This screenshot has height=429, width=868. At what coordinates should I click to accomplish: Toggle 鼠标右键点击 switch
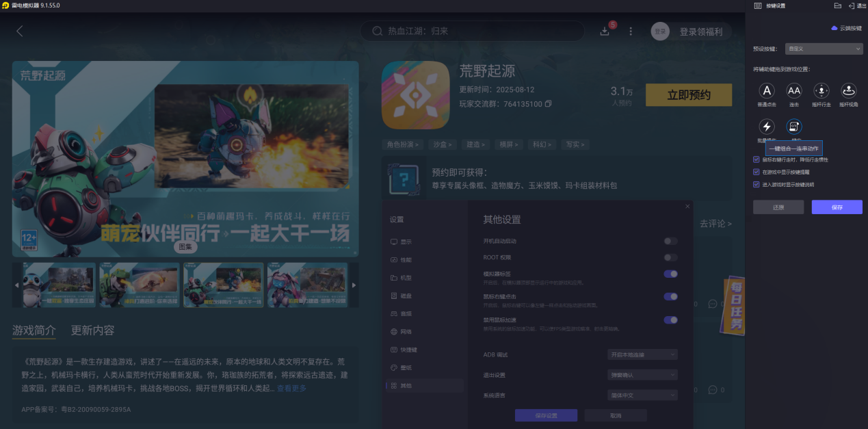pyautogui.click(x=670, y=296)
